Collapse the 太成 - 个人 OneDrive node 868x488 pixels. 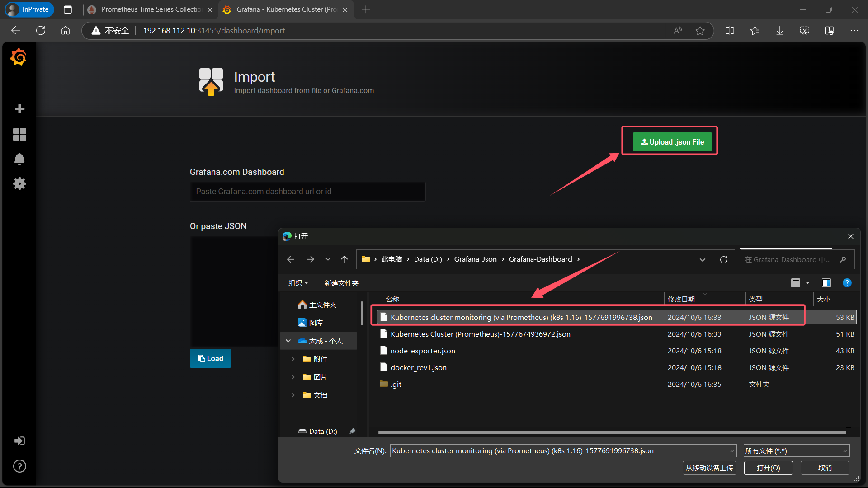pyautogui.click(x=288, y=341)
